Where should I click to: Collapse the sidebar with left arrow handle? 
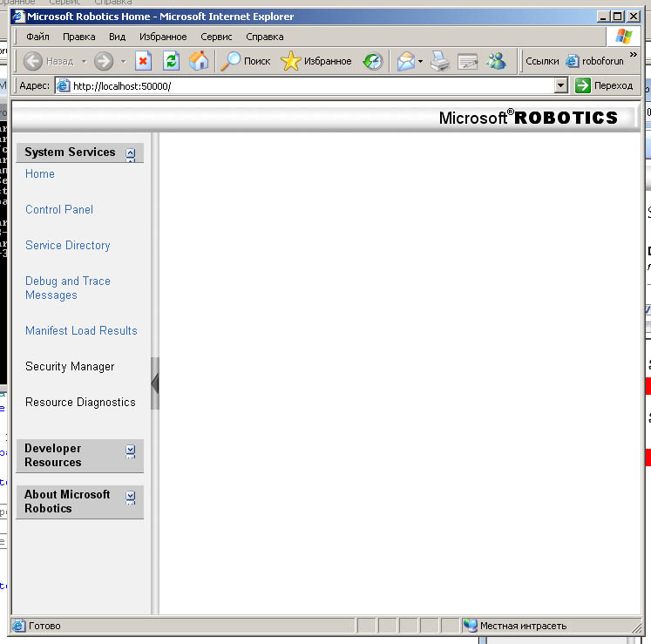(x=155, y=383)
